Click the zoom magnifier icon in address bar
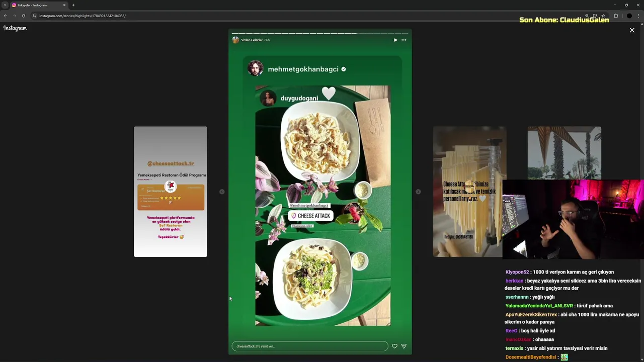Viewport: 644px width, 362px height. [x=587, y=16]
